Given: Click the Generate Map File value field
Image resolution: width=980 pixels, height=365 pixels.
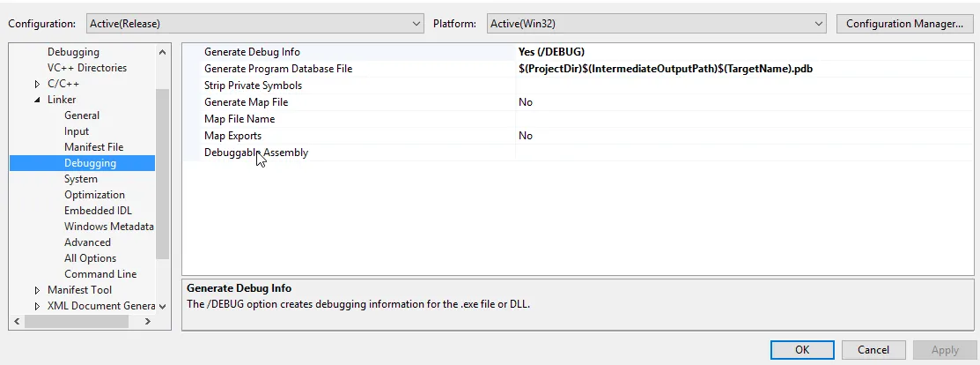Looking at the screenshot, I should [x=669, y=102].
